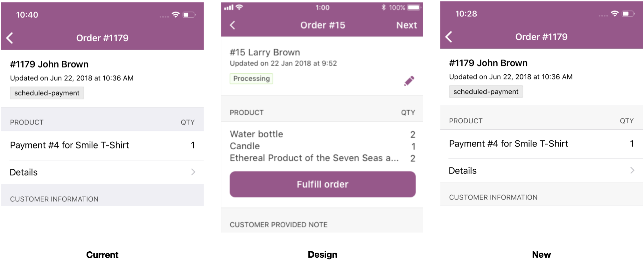Tap back arrow in New screen header
This screenshot has width=644, height=265.
449,37
